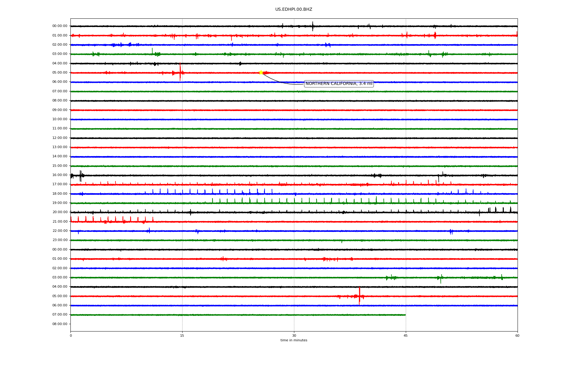Screen dimensions: 588x368
Task: Click the yellow earthquake star marker
Action: (x=261, y=72)
